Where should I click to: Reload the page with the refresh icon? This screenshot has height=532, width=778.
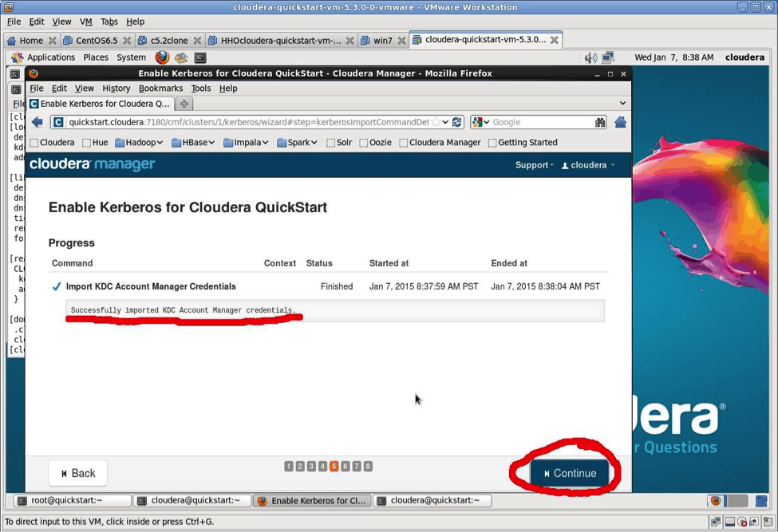(456, 122)
